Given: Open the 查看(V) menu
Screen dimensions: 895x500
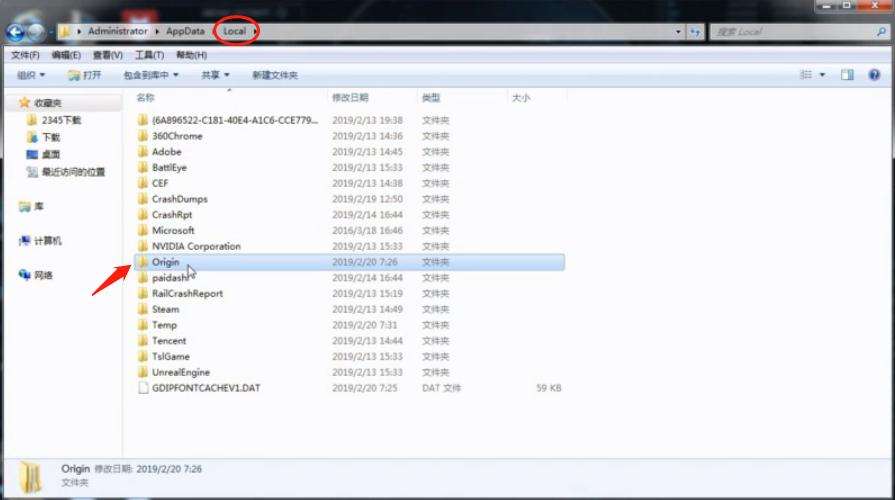Looking at the screenshot, I should tap(108, 55).
